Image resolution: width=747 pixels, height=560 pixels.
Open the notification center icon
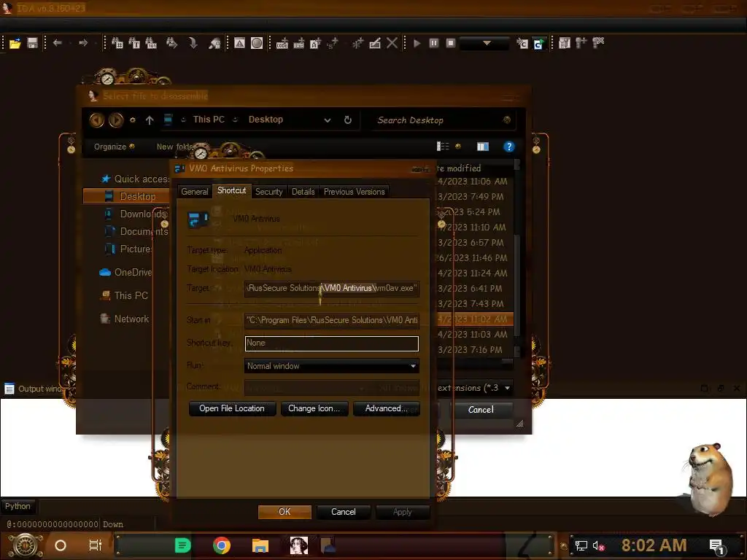tap(716, 547)
